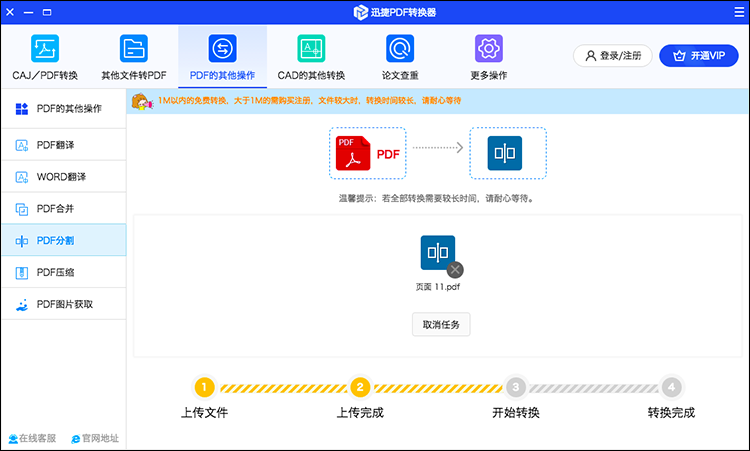Viewport: 750px width, 451px height.
Task: Click the user avatar icon on 登录/注册
Action: (591, 56)
